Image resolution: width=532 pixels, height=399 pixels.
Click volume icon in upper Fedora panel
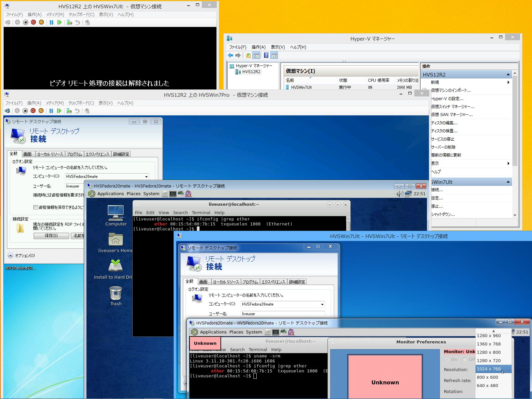pyautogui.click(x=400, y=194)
